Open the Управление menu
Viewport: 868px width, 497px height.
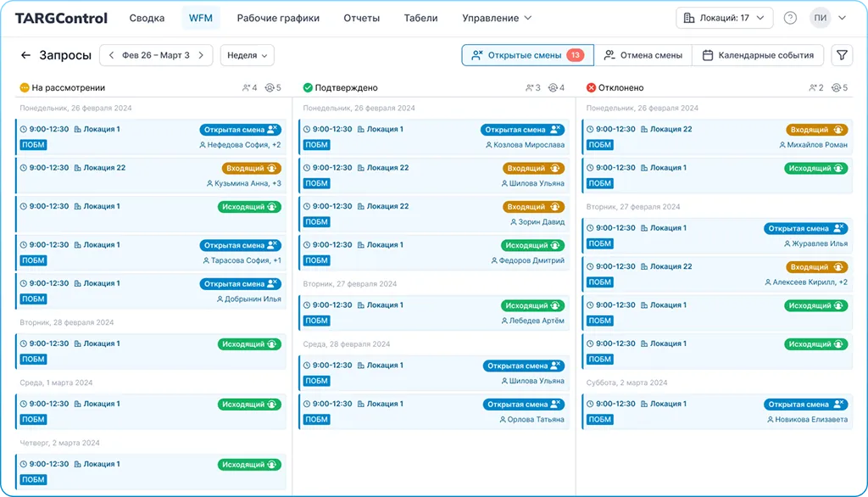tap(492, 17)
